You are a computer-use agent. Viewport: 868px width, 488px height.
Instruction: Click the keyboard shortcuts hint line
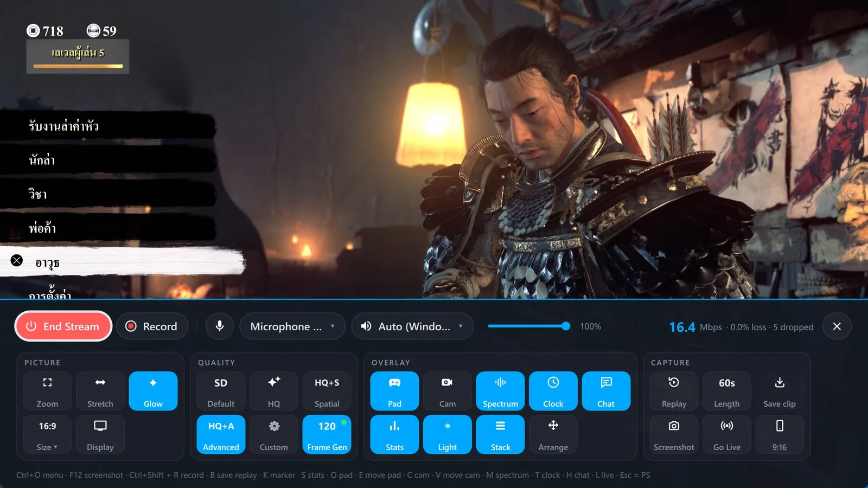tap(333, 475)
